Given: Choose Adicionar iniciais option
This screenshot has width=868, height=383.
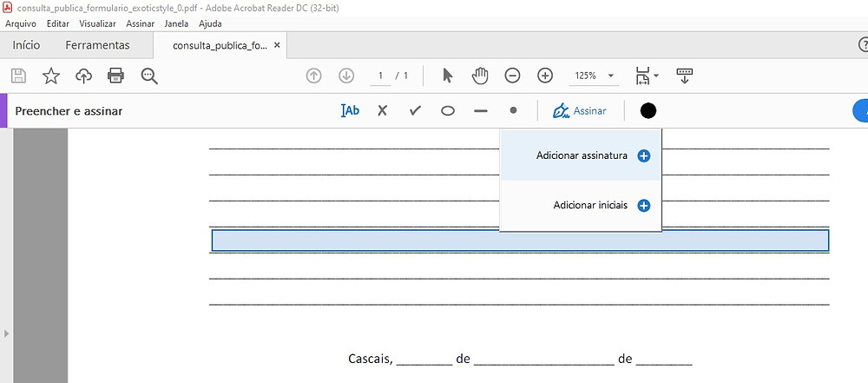Looking at the screenshot, I should click(x=581, y=206).
